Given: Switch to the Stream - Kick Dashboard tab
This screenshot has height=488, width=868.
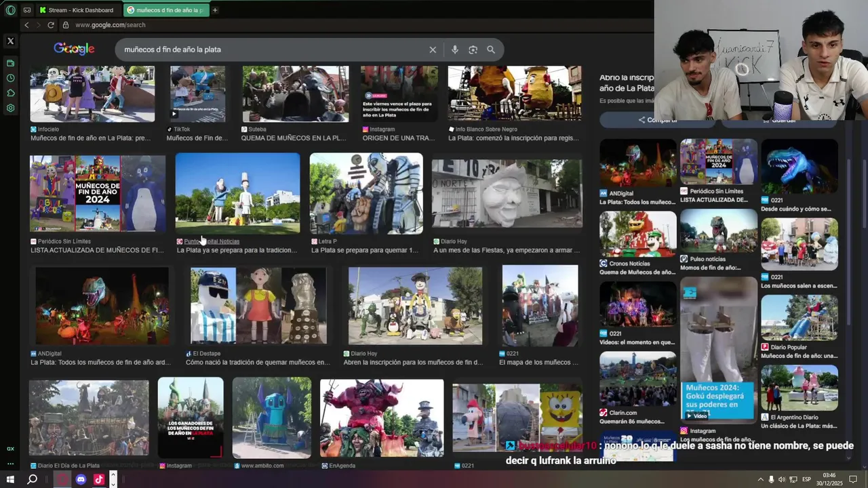Looking at the screenshot, I should click(80, 10).
